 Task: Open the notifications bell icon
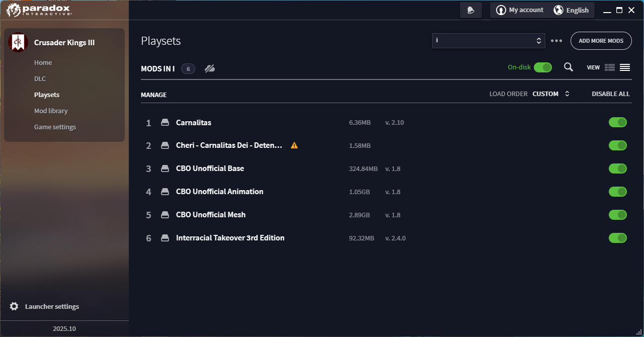click(x=471, y=10)
